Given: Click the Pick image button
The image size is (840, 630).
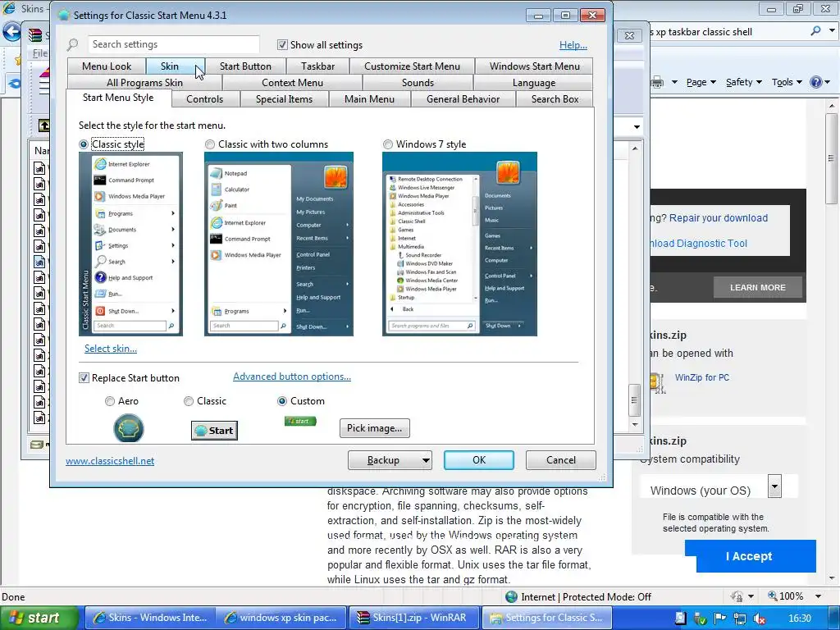Looking at the screenshot, I should tap(374, 428).
